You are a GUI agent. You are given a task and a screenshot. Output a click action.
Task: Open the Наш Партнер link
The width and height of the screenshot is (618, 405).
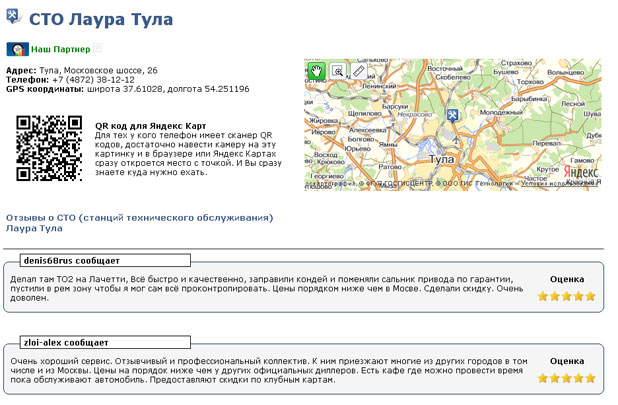(x=60, y=48)
